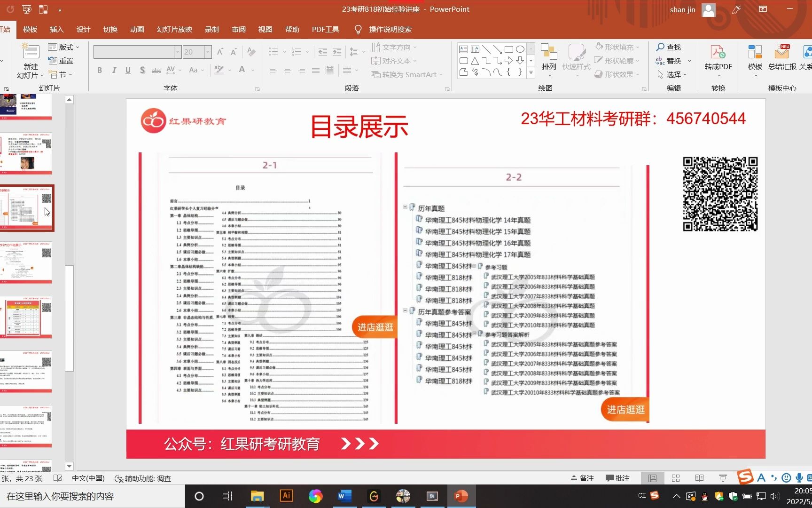The width and height of the screenshot is (812, 508).
Task: Open the 版式 layout dropdown
Action: [x=64, y=47]
